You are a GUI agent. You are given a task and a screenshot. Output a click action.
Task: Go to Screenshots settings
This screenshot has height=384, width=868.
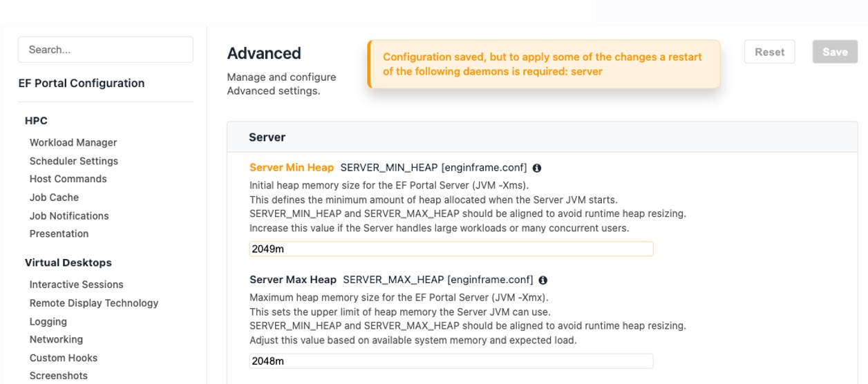[x=59, y=376]
